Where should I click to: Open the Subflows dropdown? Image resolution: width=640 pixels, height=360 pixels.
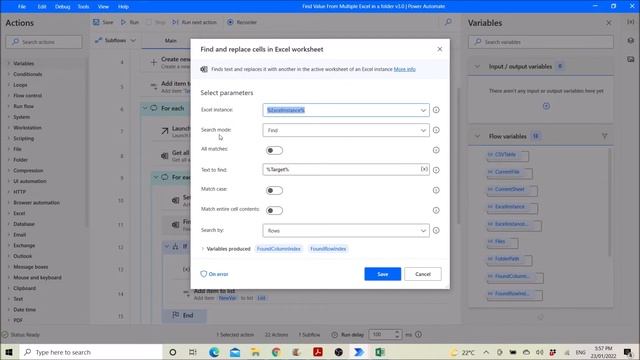tap(116, 40)
